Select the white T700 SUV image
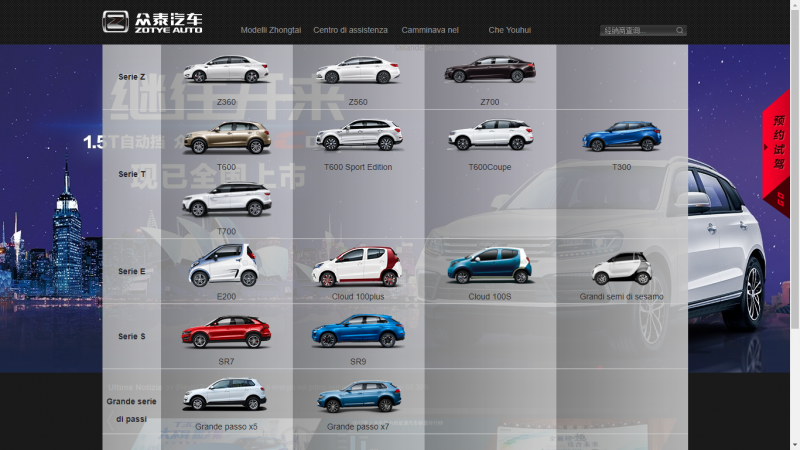This screenshot has width=800, height=450. coord(227,199)
